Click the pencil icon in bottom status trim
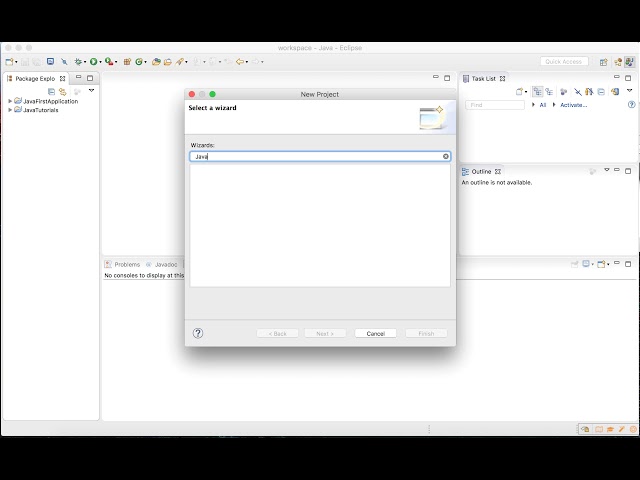This screenshot has width=640, height=480. tap(622, 429)
